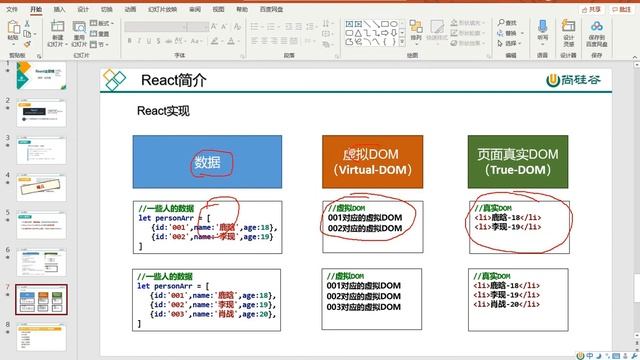Select the text box shape in gallery
The height and width of the screenshot is (360, 640).
349,24
